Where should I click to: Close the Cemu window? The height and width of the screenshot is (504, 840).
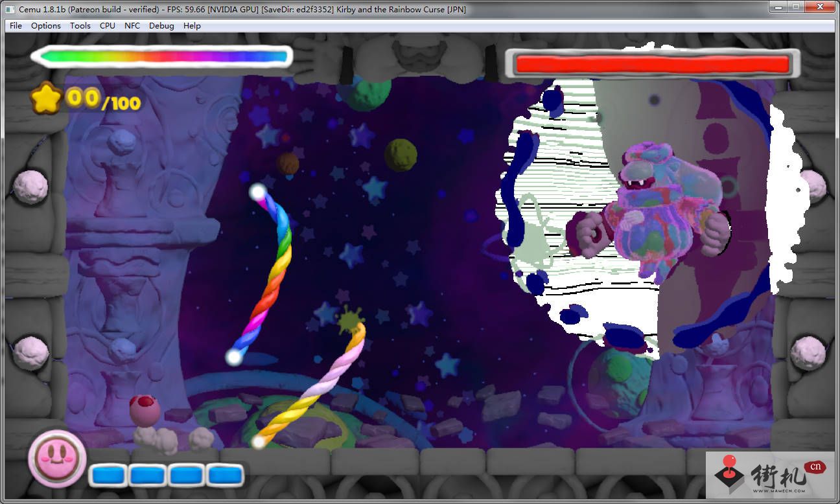coord(819,7)
